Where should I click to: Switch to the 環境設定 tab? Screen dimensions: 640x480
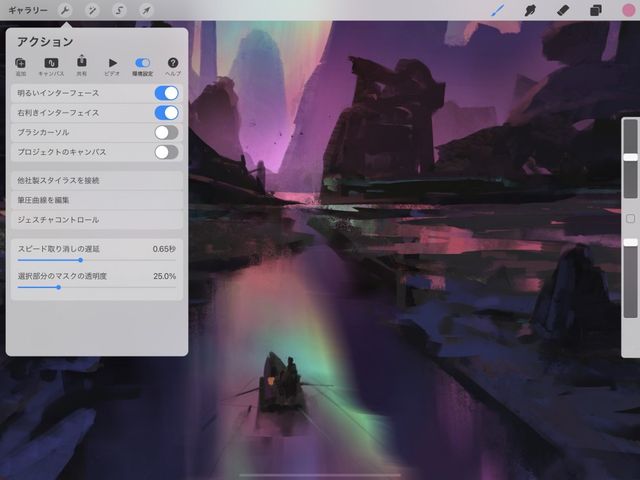[142, 67]
